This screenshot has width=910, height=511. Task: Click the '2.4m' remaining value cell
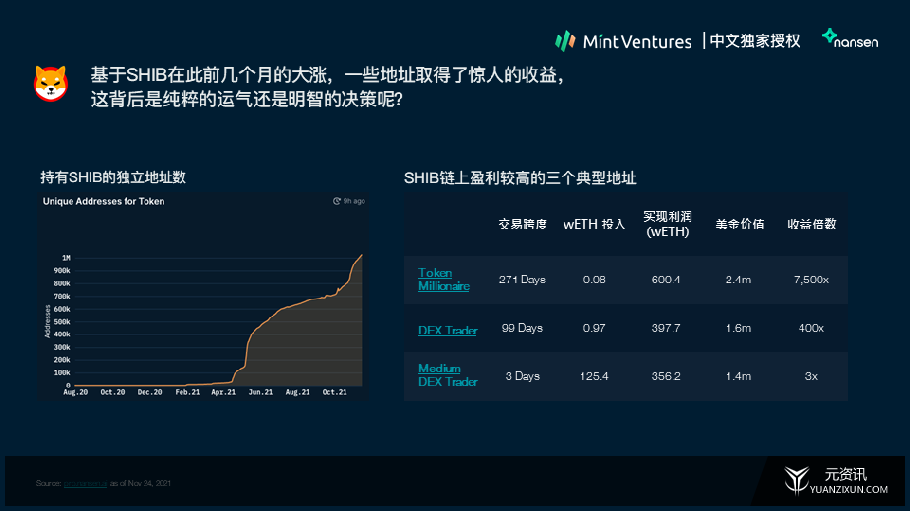click(738, 279)
